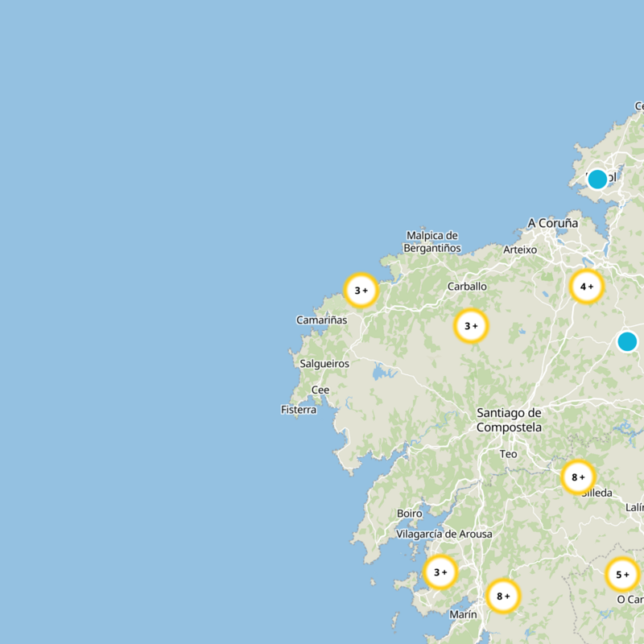Open the 4+ cluster southeast of Arteixo
This screenshot has height=644, width=644.
click(x=587, y=287)
